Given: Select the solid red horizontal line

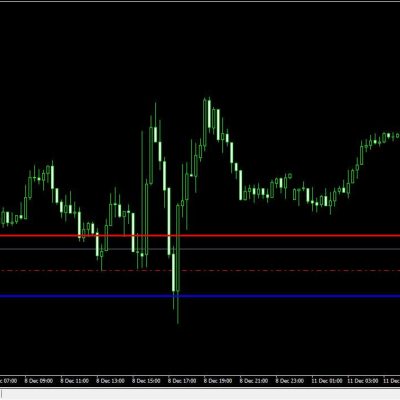Looking at the screenshot, I should [x=200, y=236].
